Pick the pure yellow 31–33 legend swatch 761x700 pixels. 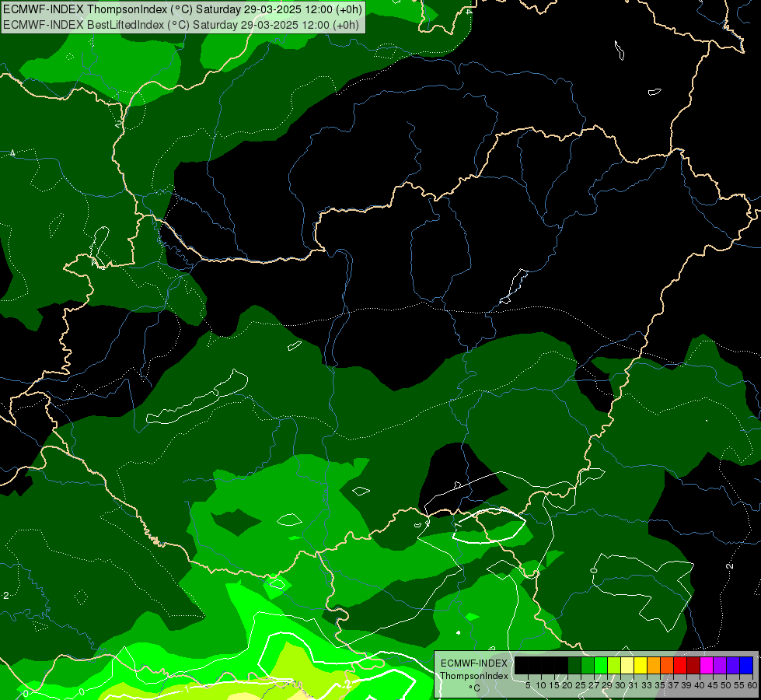pos(641,665)
